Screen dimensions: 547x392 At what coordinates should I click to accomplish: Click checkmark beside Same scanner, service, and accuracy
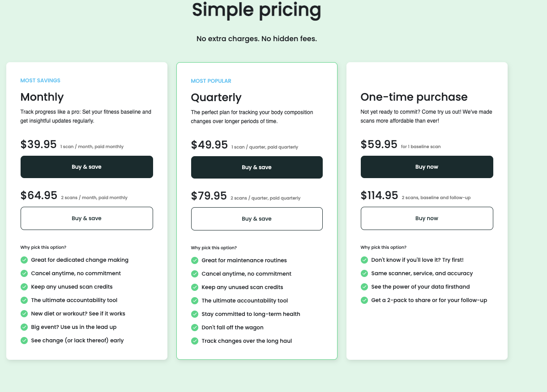tap(364, 273)
